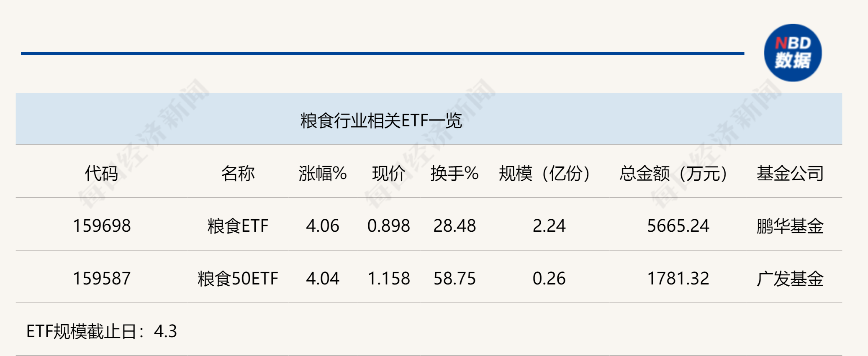Click fund code 159698
The height and width of the screenshot is (356, 868).
pos(102,226)
